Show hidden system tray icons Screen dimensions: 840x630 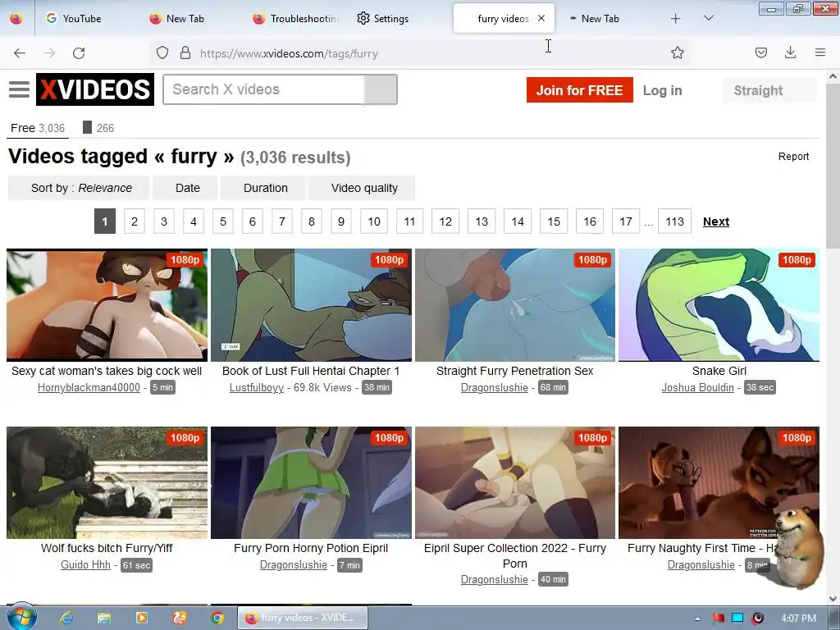(697, 619)
